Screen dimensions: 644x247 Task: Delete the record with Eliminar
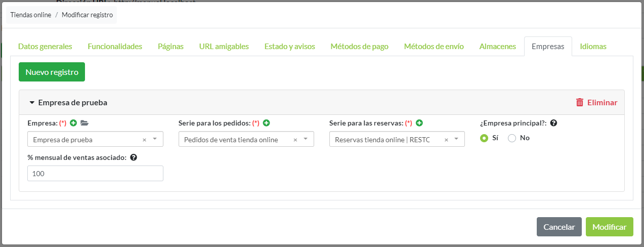[x=596, y=102]
